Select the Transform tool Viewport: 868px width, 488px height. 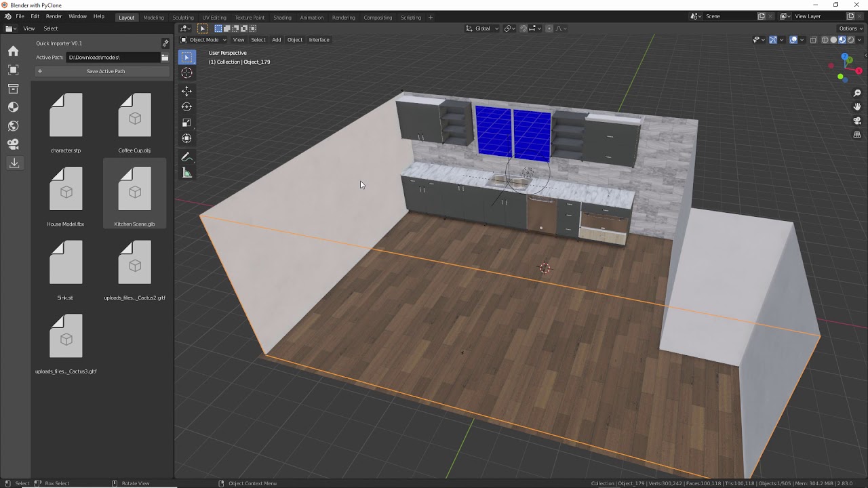click(x=186, y=138)
